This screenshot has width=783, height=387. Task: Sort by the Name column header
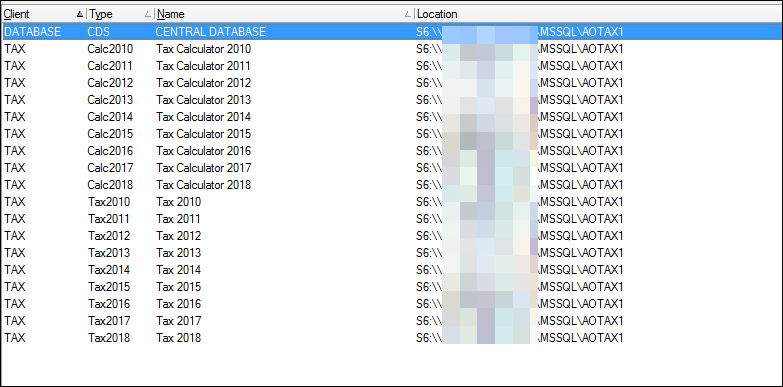(284, 14)
